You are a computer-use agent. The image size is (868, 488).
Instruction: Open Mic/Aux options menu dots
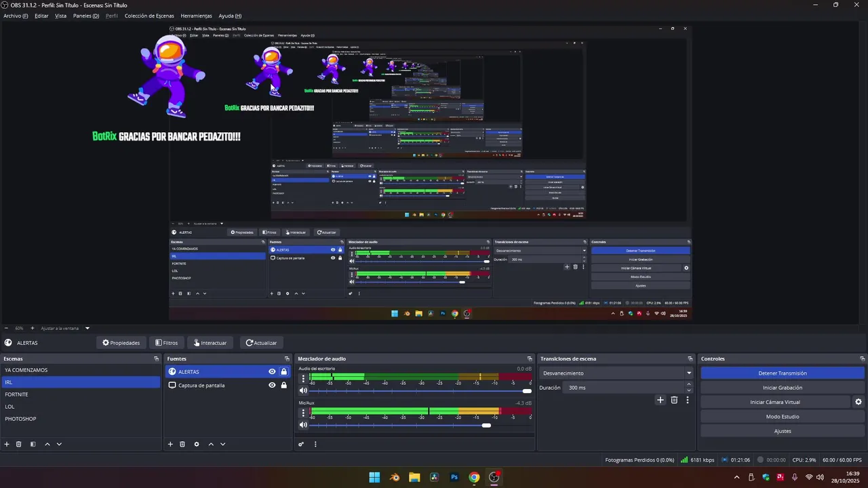click(x=303, y=413)
